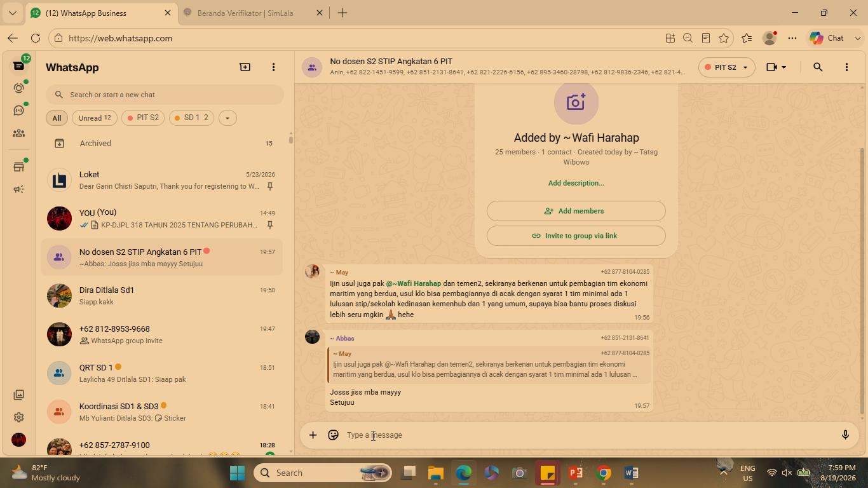Click Invite to group via link
The image size is (868, 488).
(576, 236)
